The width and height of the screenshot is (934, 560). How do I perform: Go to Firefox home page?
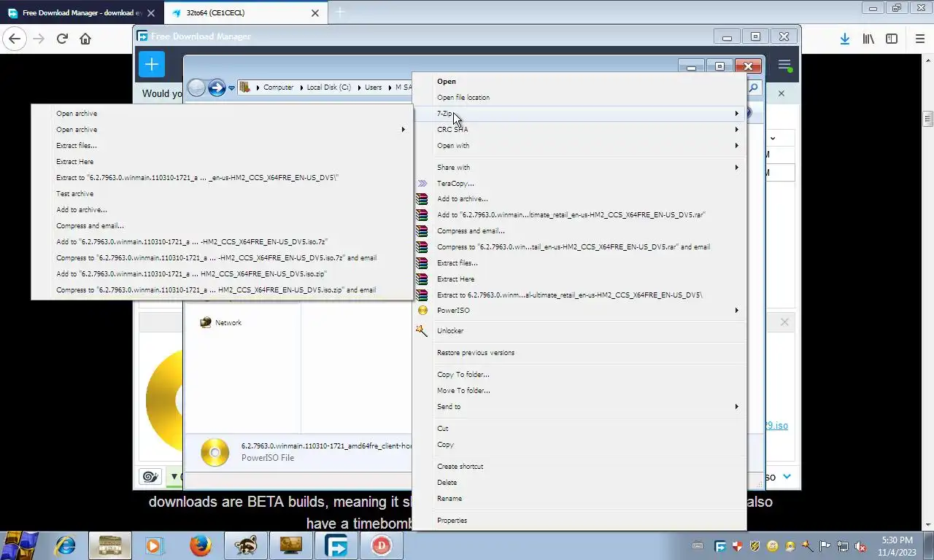85,39
